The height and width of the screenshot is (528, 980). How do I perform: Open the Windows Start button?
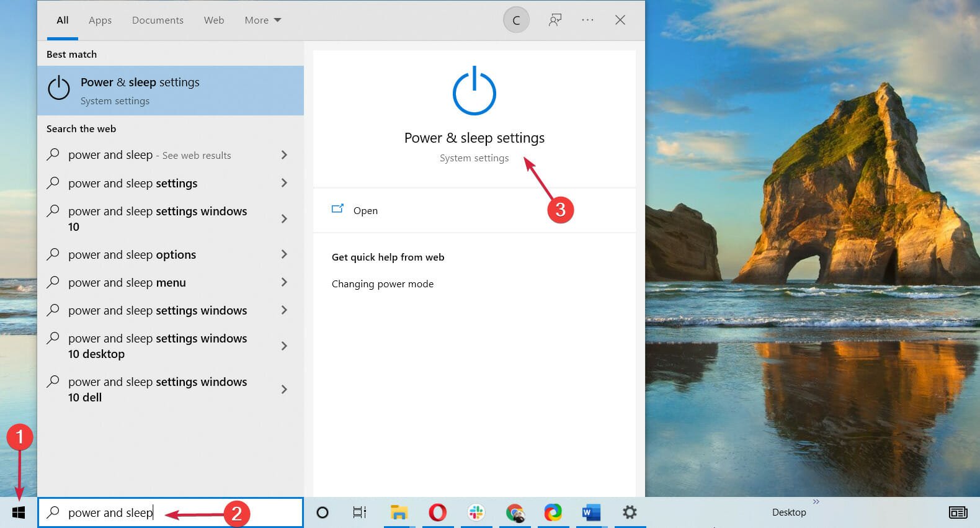[x=19, y=512]
